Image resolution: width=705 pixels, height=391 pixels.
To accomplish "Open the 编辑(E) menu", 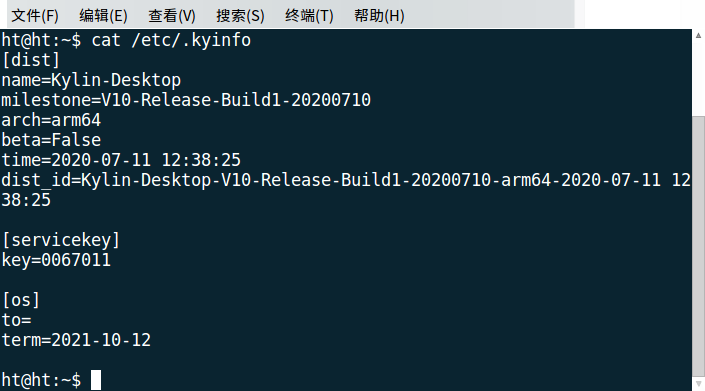I will pos(103,16).
